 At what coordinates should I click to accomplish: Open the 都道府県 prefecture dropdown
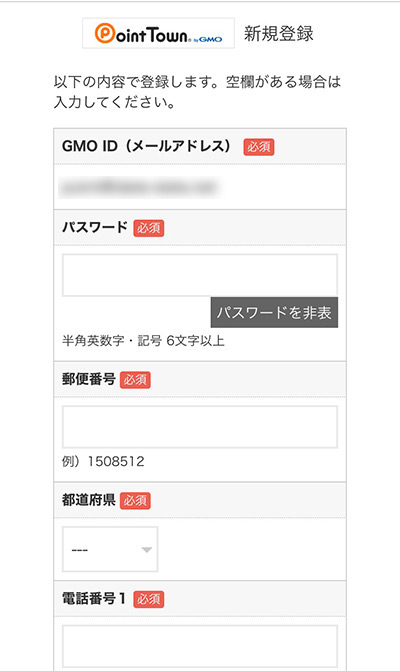point(110,549)
